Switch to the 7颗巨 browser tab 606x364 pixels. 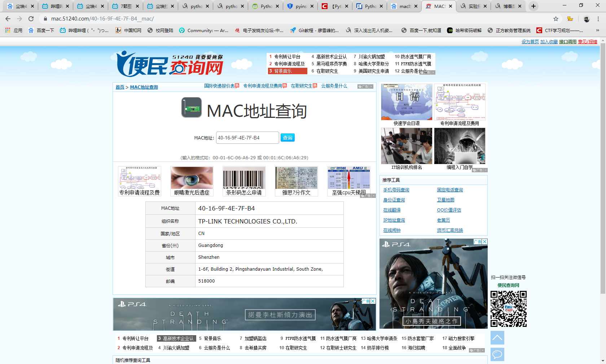click(126, 6)
